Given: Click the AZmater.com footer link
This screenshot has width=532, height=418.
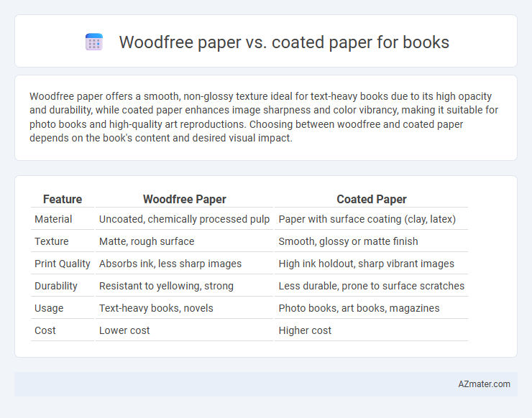Looking at the screenshot, I should tap(484, 384).
